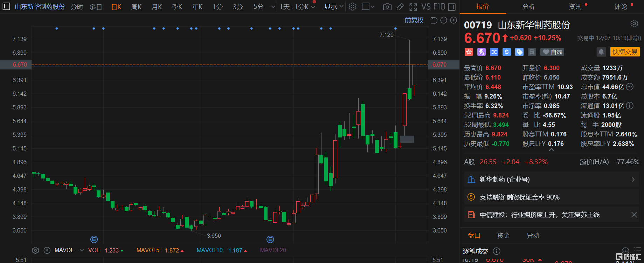
Task: Reset chart zoom with undo arrow
Action: [x=434, y=20]
